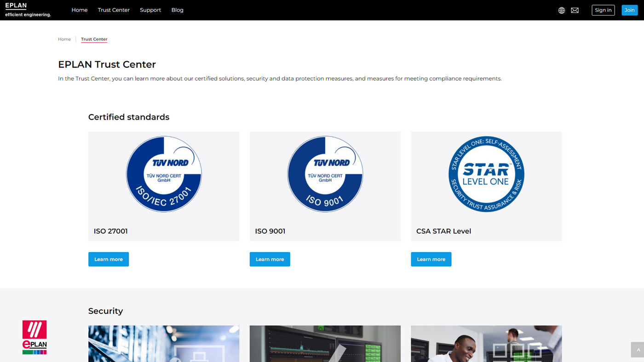Click Learn more under ISO 9001
This screenshot has height=362, width=644.
(x=270, y=259)
